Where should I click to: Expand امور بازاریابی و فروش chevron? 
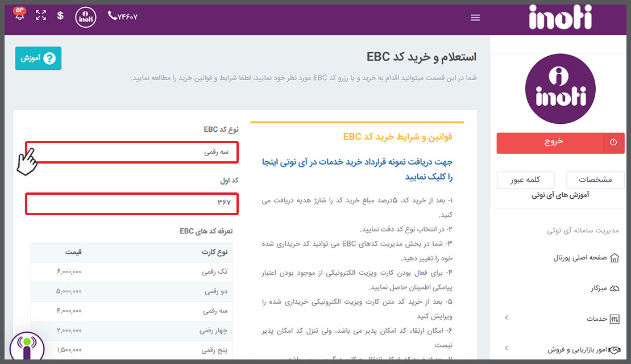[507, 348]
